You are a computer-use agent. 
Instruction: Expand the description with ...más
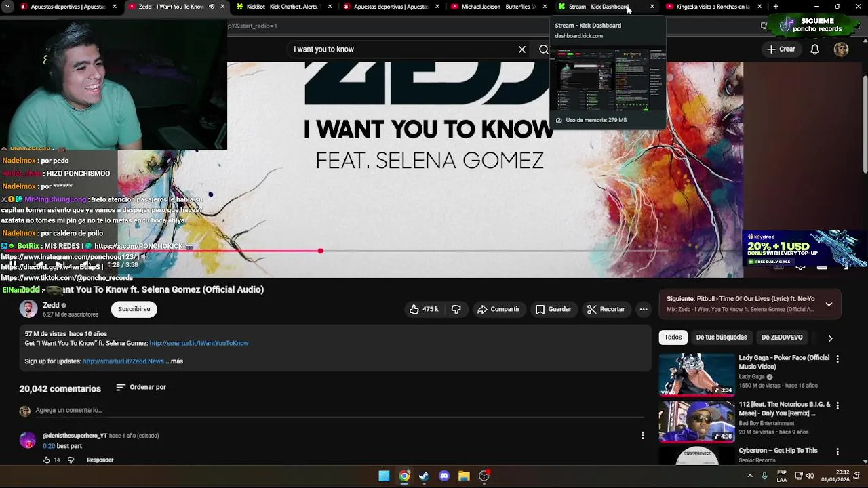[x=174, y=361]
